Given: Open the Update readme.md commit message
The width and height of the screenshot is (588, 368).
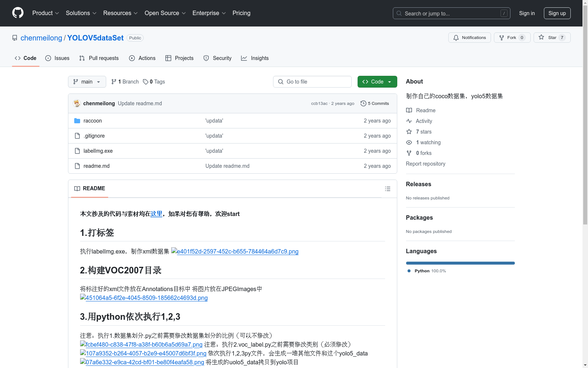Looking at the screenshot, I should coord(140,103).
